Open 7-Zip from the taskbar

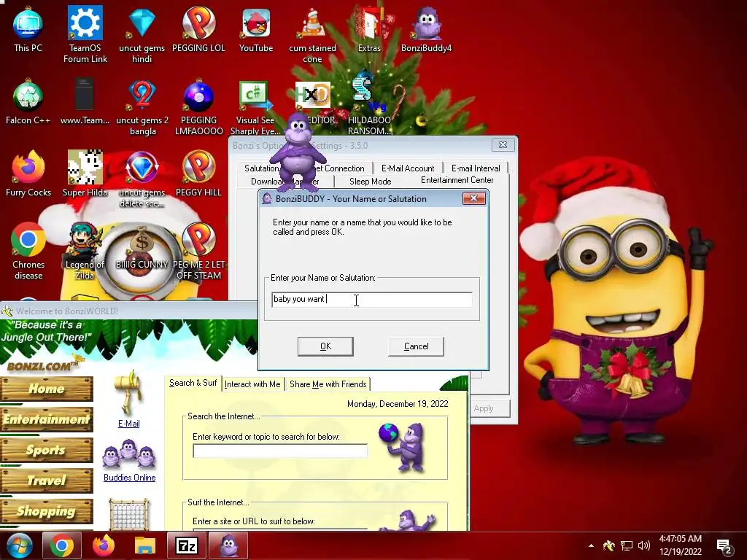[187, 545]
